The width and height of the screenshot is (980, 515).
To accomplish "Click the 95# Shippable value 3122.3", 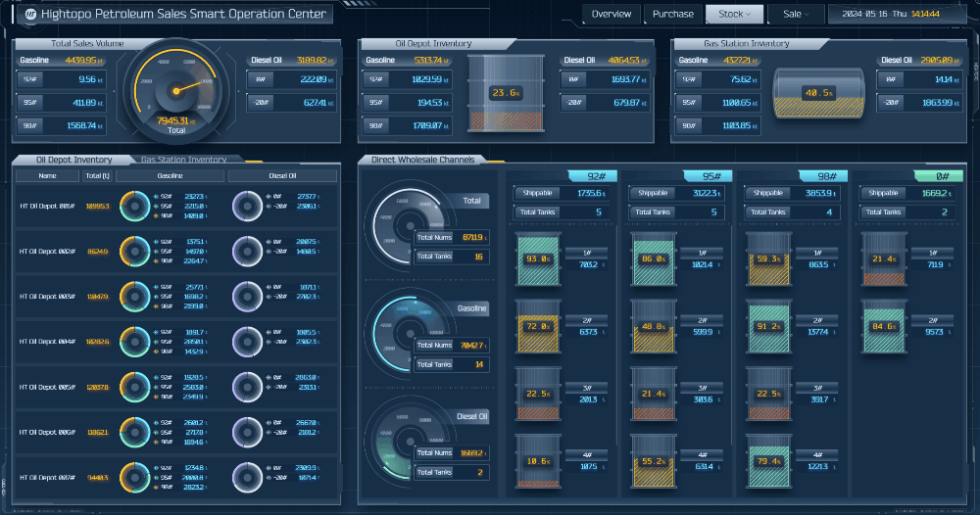I will tap(706, 194).
